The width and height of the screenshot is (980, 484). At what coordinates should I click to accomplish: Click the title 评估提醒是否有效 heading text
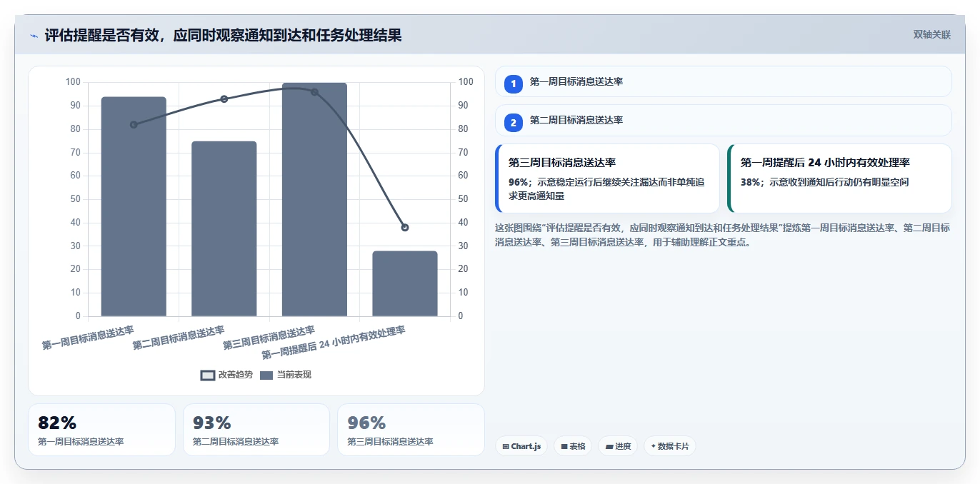tap(223, 35)
